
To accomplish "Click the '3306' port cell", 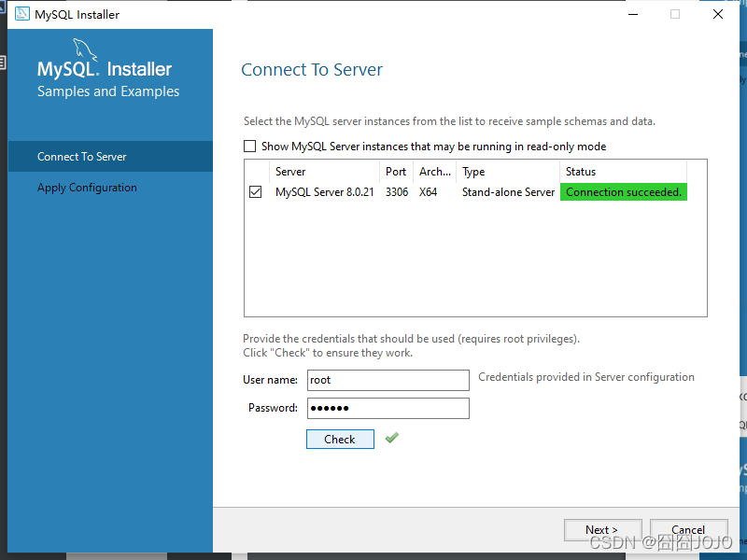I will pyautogui.click(x=397, y=192).
